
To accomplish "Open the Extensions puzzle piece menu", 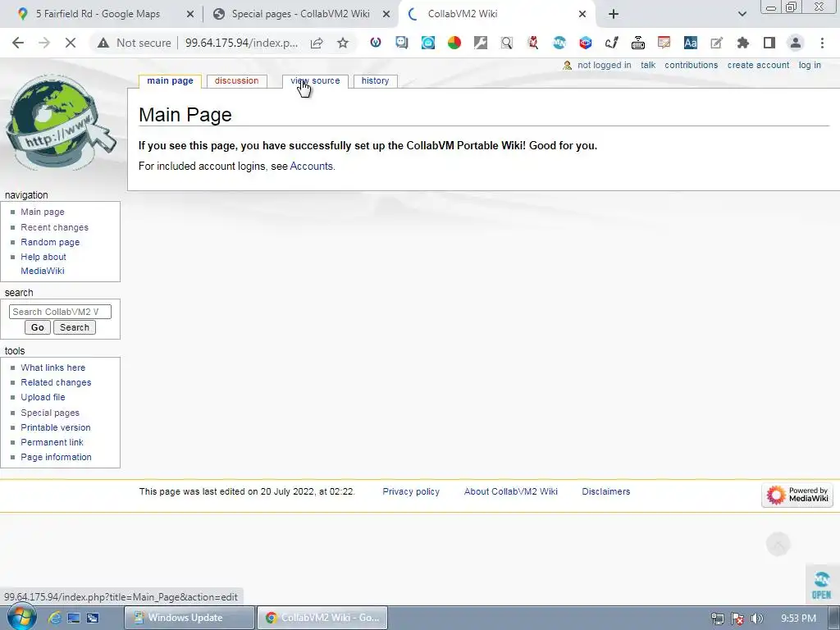I will click(743, 43).
